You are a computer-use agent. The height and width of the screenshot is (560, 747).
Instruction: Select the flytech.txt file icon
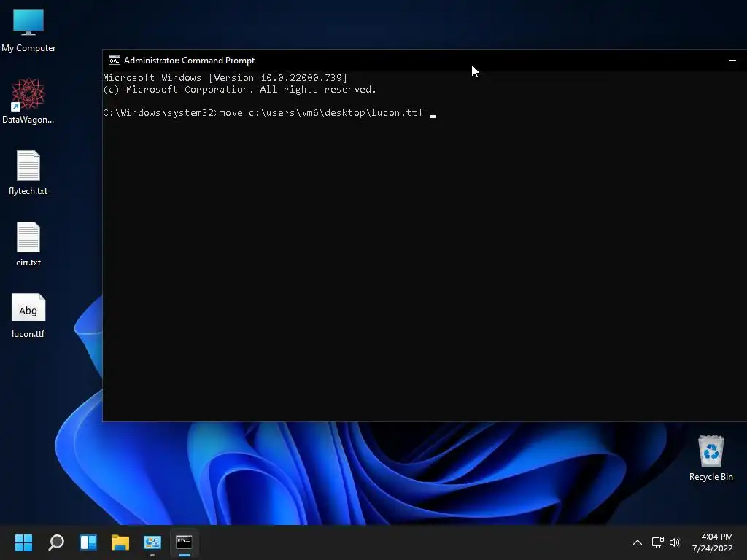[28, 173]
